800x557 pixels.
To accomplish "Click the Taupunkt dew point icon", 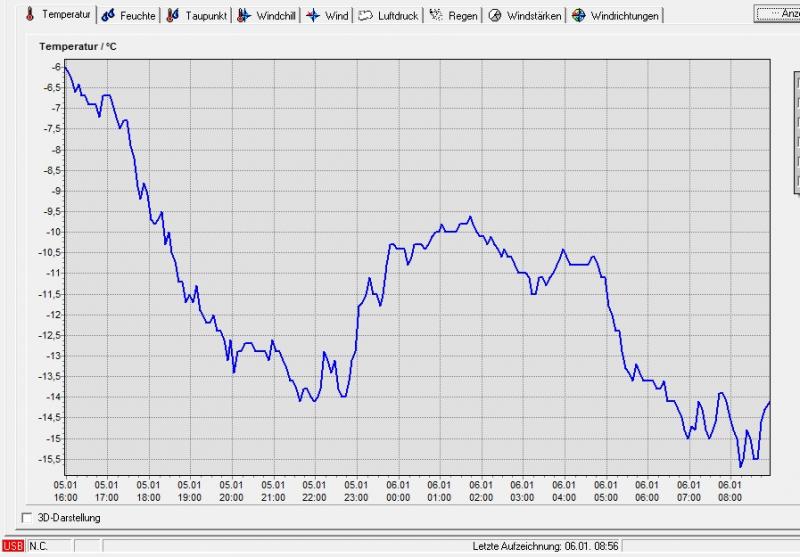I will [x=173, y=16].
